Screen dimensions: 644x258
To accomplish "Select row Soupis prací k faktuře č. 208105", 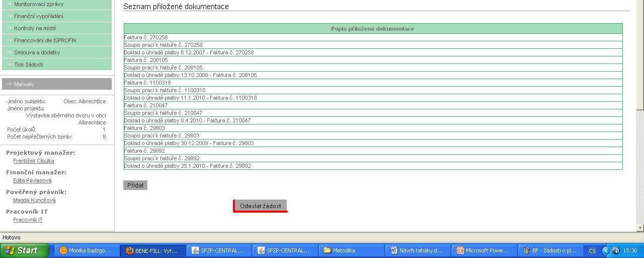I will pyautogui.click(x=373, y=68).
